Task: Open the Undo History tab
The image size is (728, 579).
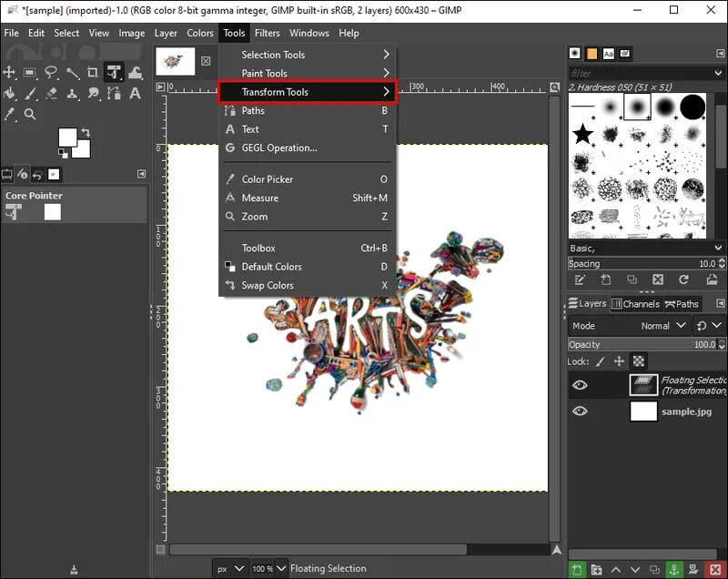Action: point(37,175)
